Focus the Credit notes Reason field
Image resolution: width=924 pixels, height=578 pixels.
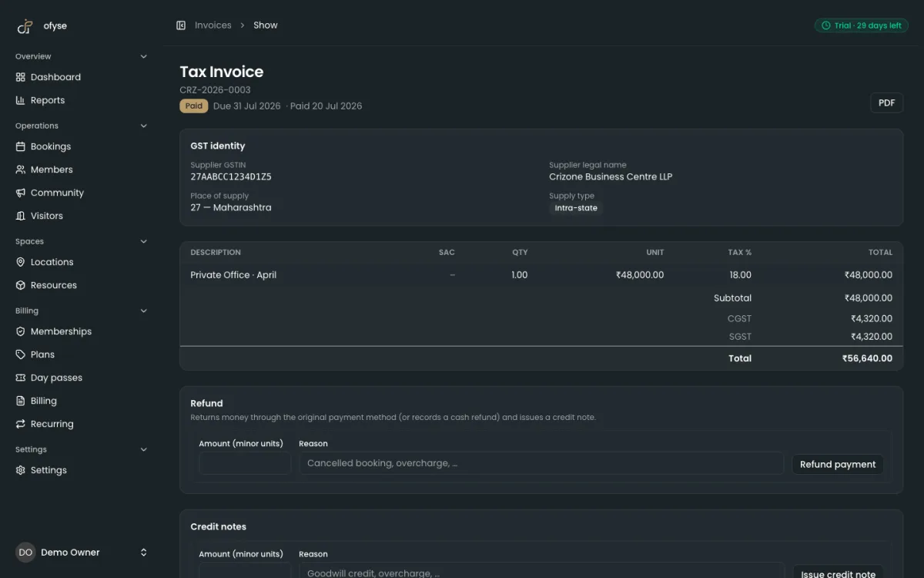[x=541, y=571]
